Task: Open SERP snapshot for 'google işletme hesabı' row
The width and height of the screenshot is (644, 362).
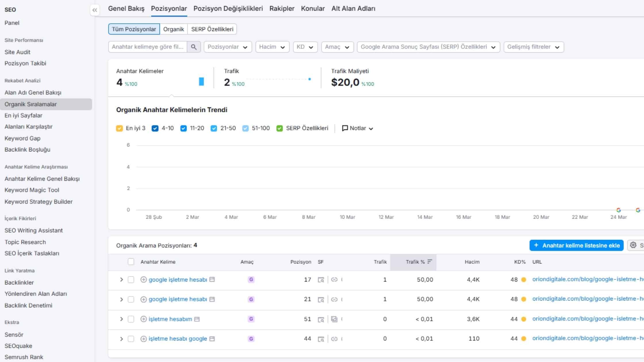Action: (x=321, y=279)
